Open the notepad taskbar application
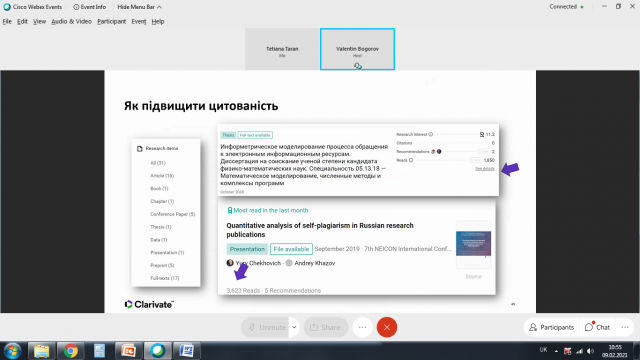The image size is (640, 360). click(x=99, y=351)
